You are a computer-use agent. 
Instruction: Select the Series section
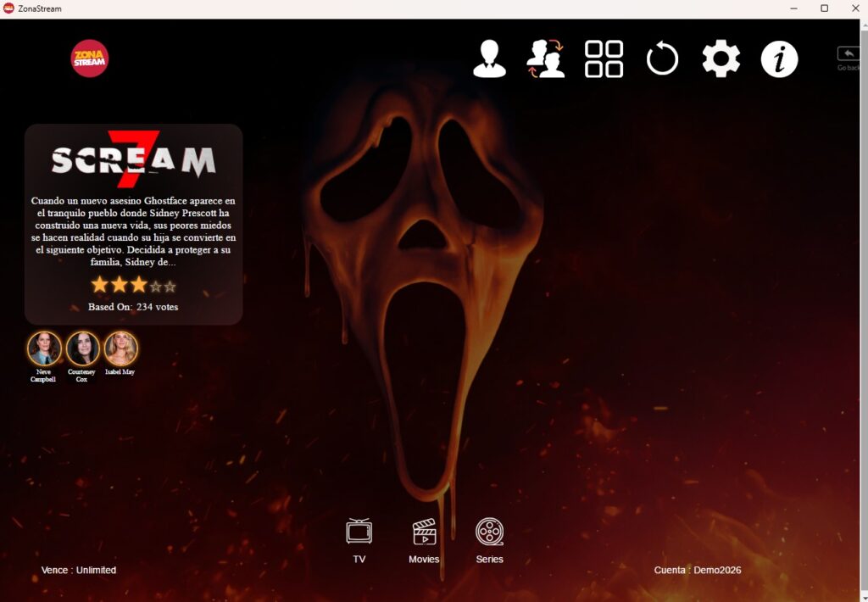[489, 539]
